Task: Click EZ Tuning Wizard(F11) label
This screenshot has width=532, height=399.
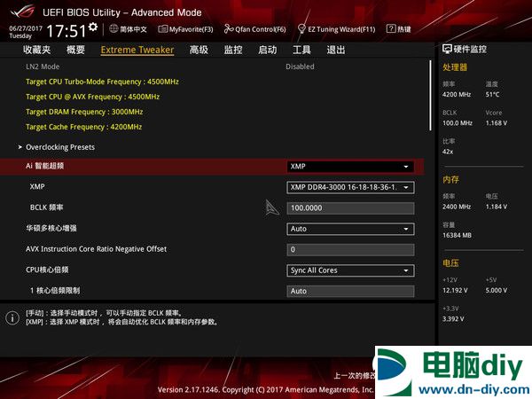Action: [341, 29]
